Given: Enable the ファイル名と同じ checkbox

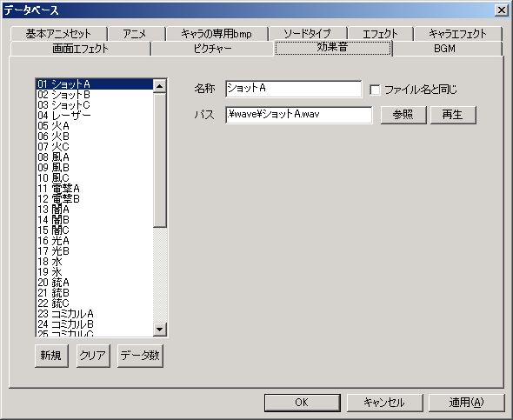Looking at the screenshot, I should point(375,90).
